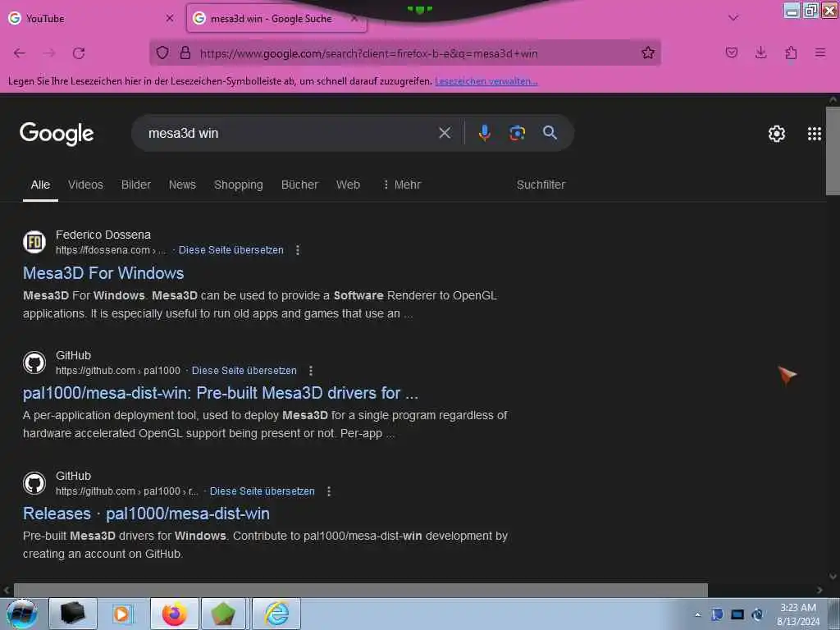
Task: Open the black box app in taskbar
Action: (73, 614)
